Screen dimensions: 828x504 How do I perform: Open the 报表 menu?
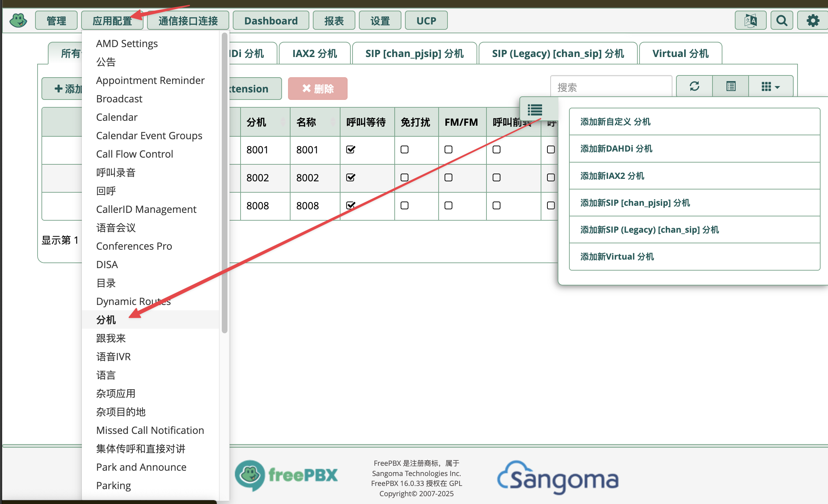click(x=334, y=21)
